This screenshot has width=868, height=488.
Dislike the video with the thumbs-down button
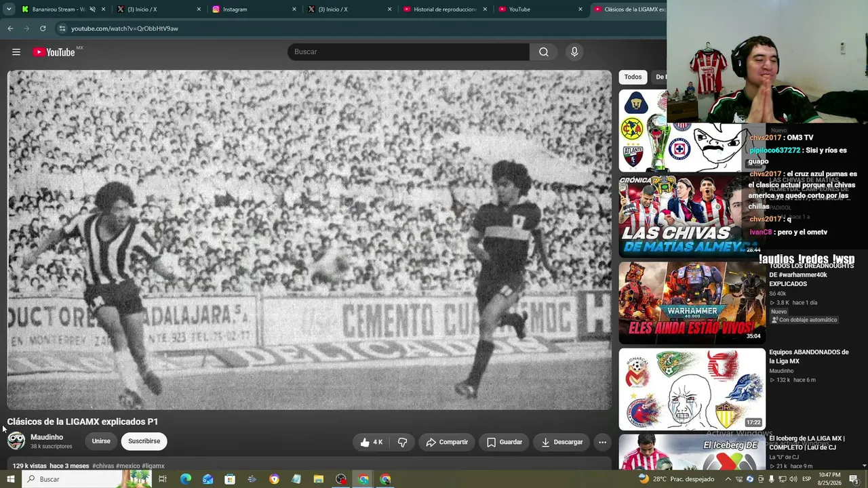[402, 442]
